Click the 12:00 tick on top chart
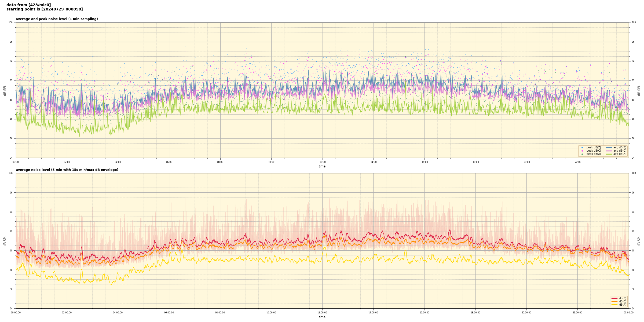 322,162
